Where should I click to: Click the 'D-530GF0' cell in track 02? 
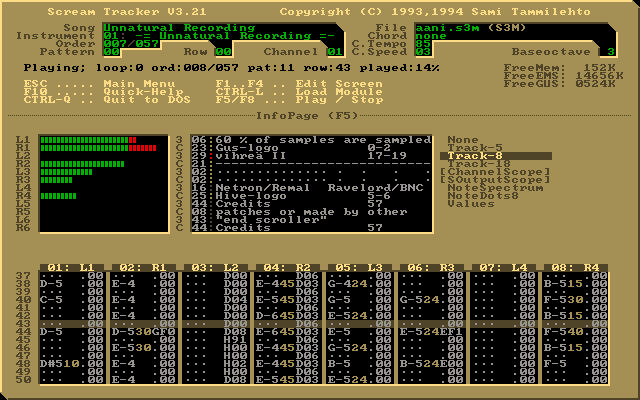(144, 332)
